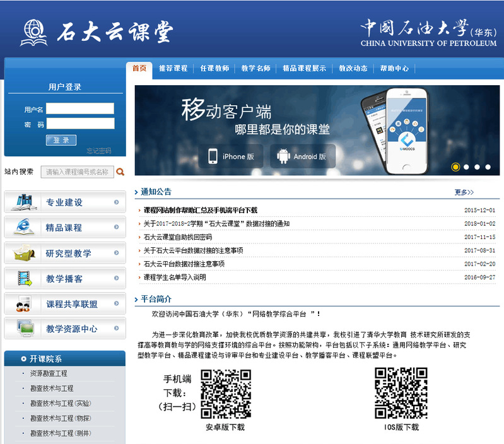The height and width of the screenshot is (444, 504).
Task: Expand the 课程共享联盟 arrow circle
Action: (x=116, y=303)
